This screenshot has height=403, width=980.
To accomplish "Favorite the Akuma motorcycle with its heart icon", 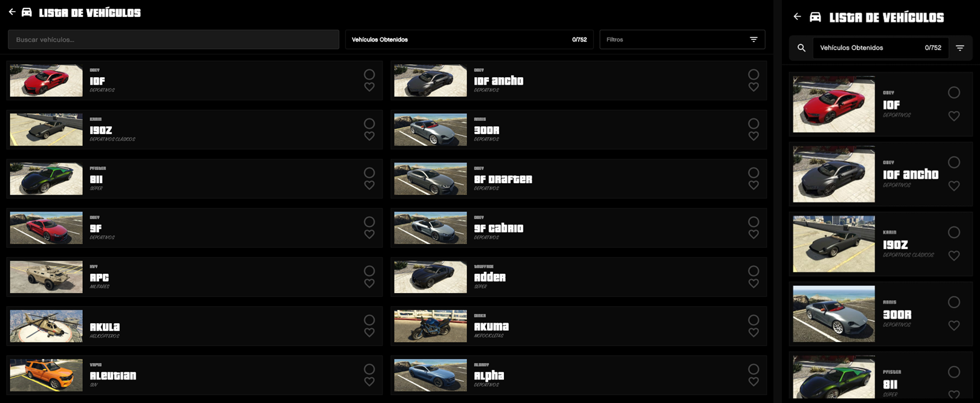I will (x=753, y=333).
